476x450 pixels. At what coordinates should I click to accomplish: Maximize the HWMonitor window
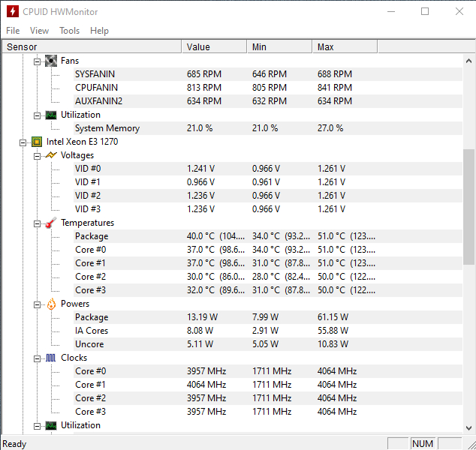[425, 11]
